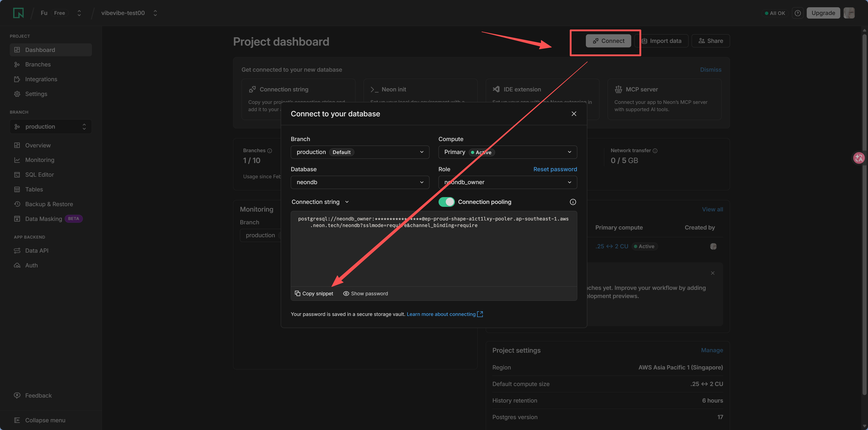This screenshot has width=868, height=430.
Task: Click the Upgrade button
Action: point(823,13)
